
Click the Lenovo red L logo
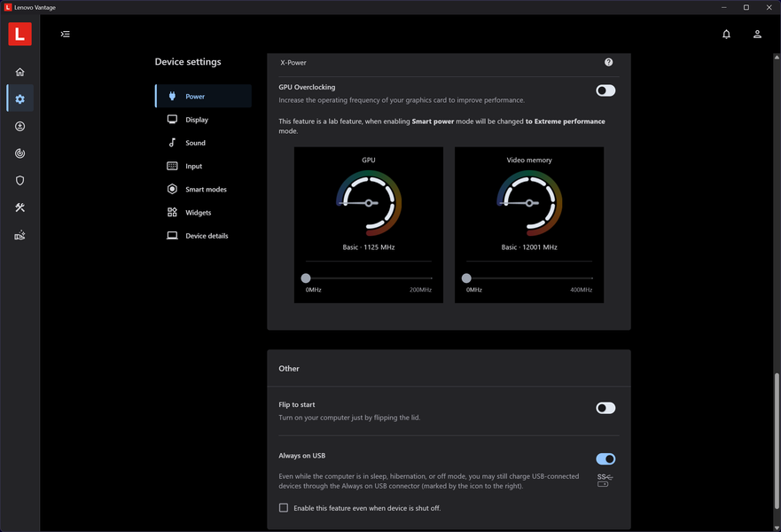coord(20,34)
